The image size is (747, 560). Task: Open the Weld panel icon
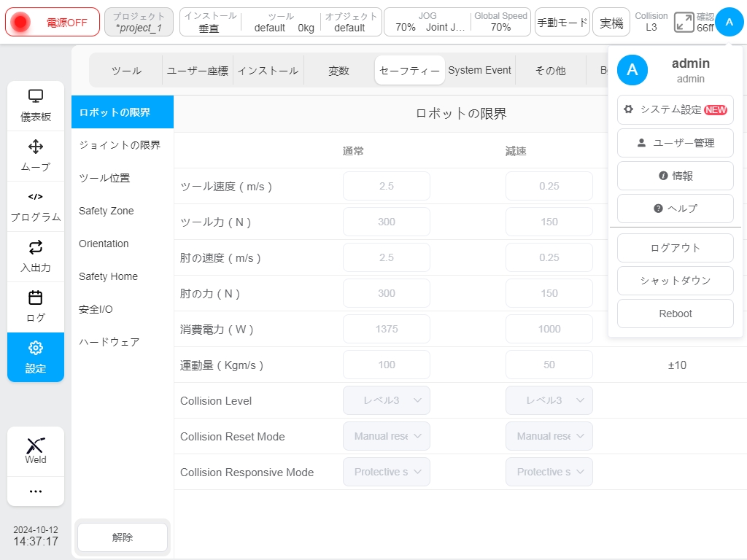(x=36, y=451)
